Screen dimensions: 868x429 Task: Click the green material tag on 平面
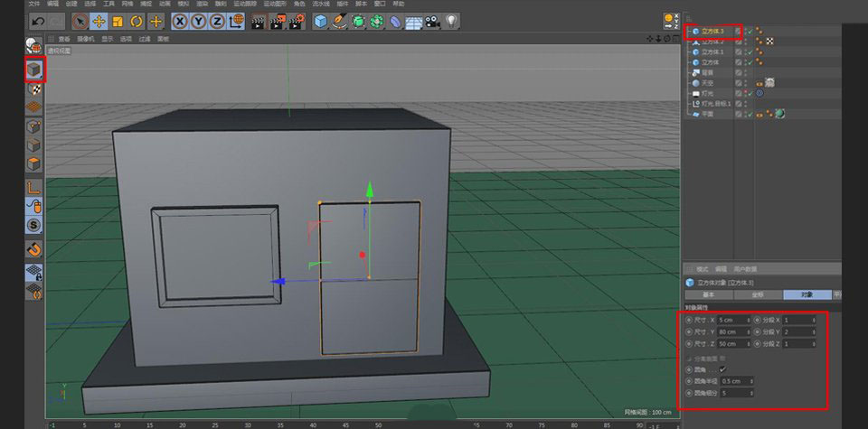778,114
